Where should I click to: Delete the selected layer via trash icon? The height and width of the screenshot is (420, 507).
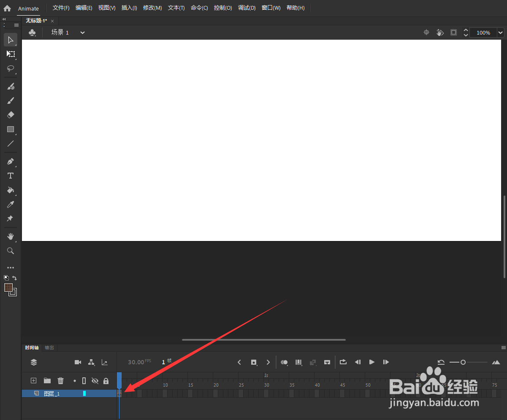point(61,381)
